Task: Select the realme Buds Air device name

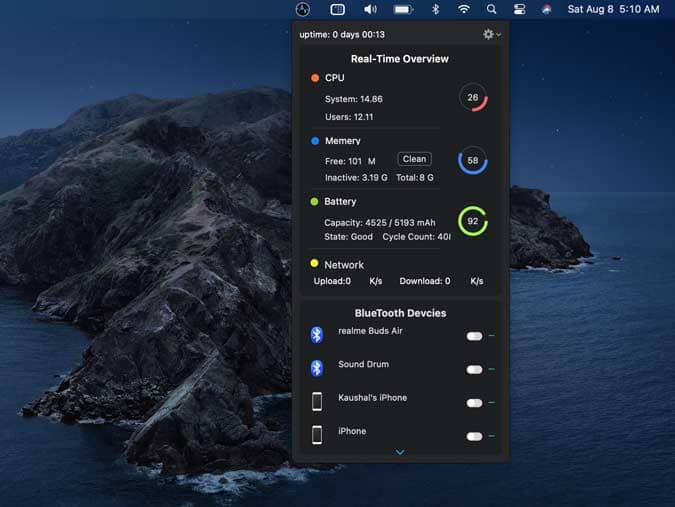Action: 370,331
